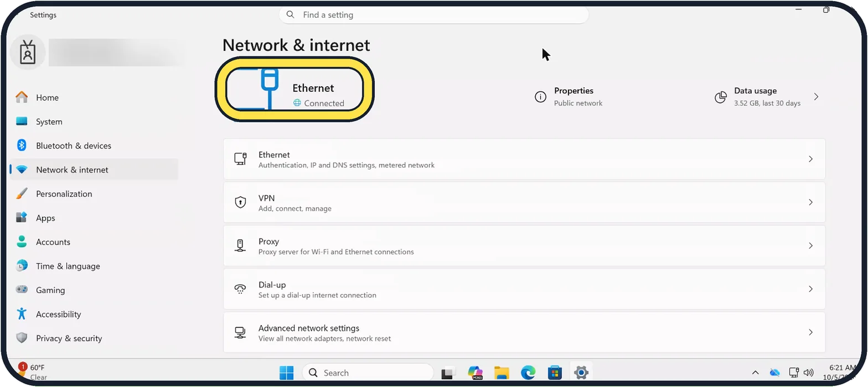This screenshot has width=868, height=387.
Task: Click the Properties info circle icon
Action: click(540, 97)
